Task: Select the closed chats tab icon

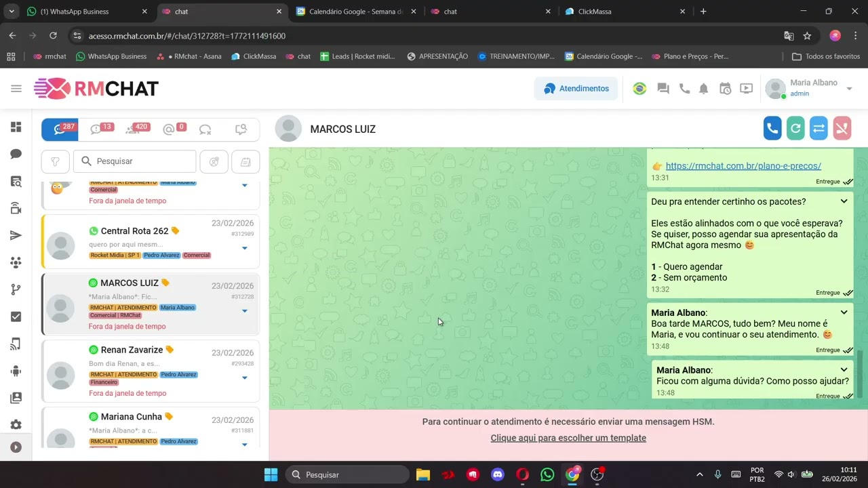Action: [205, 129]
